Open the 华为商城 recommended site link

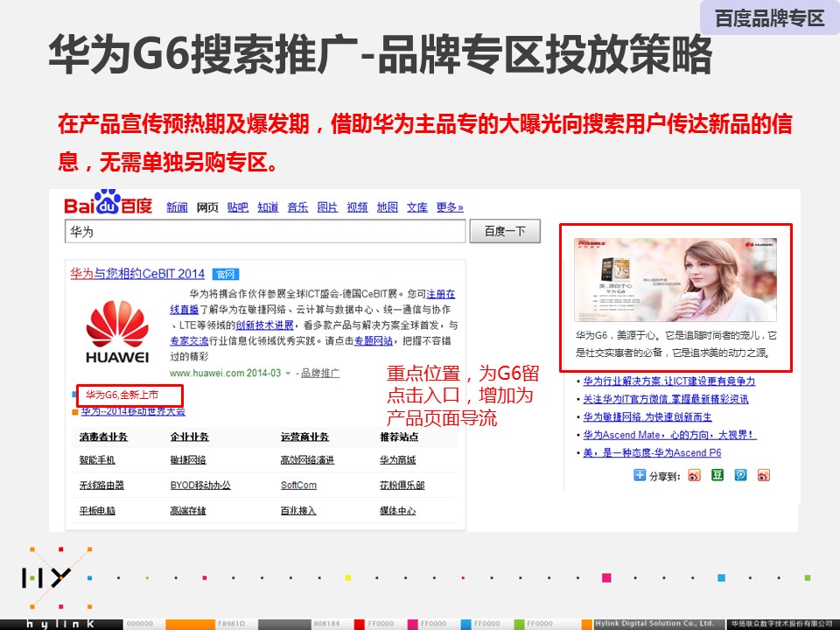[397, 460]
